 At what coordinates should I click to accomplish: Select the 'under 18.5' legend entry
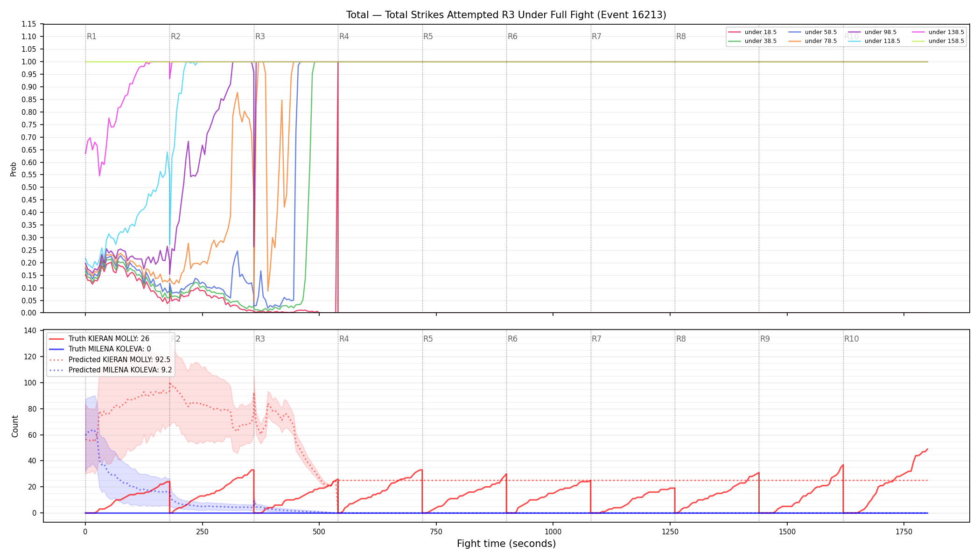[x=752, y=32]
